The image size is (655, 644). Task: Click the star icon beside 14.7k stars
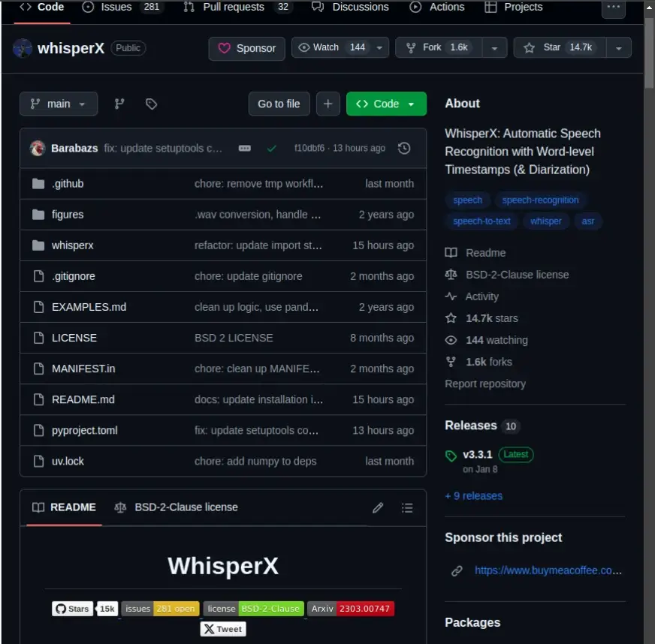[x=451, y=318]
